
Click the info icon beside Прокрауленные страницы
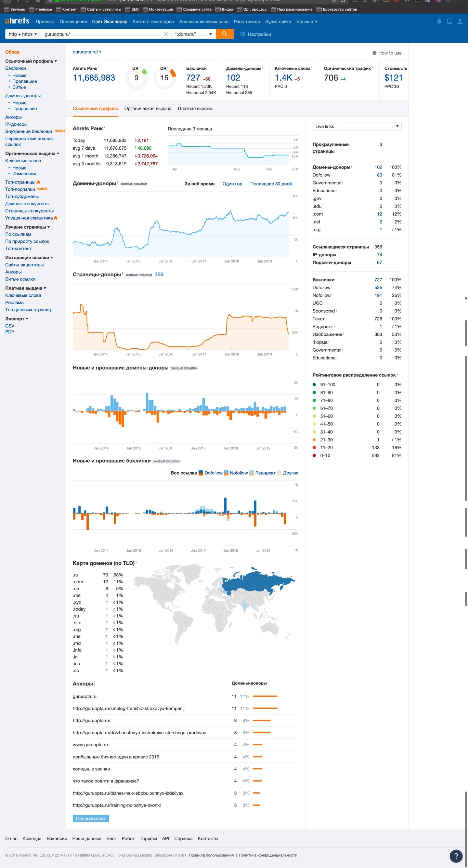click(336, 151)
